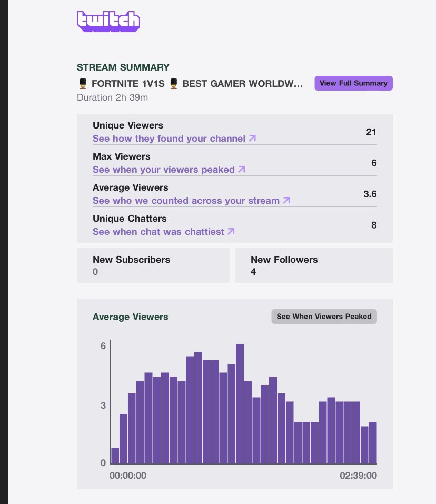Image resolution: width=436 pixels, height=504 pixels.
Task: Click the 'Unique Viewers' label
Action: click(x=128, y=125)
